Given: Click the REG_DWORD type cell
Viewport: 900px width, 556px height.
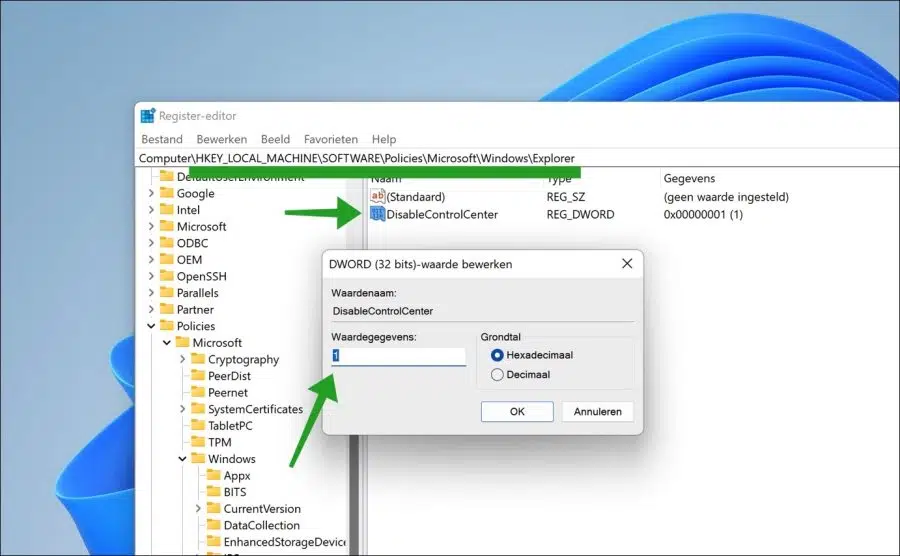Looking at the screenshot, I should 580,215.
